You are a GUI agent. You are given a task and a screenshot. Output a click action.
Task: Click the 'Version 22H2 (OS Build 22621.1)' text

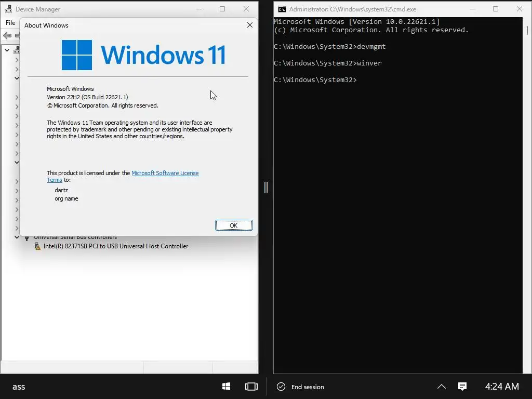[x=87, y=97]
